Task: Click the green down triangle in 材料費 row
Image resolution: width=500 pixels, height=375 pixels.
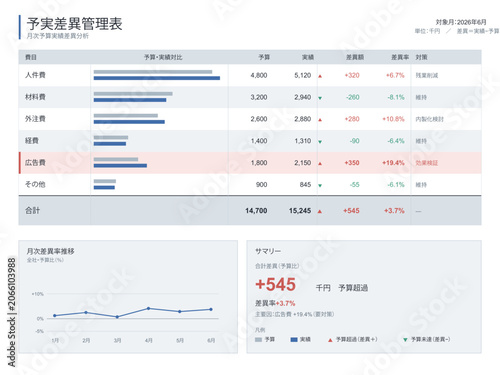Action: coord(320,98)
